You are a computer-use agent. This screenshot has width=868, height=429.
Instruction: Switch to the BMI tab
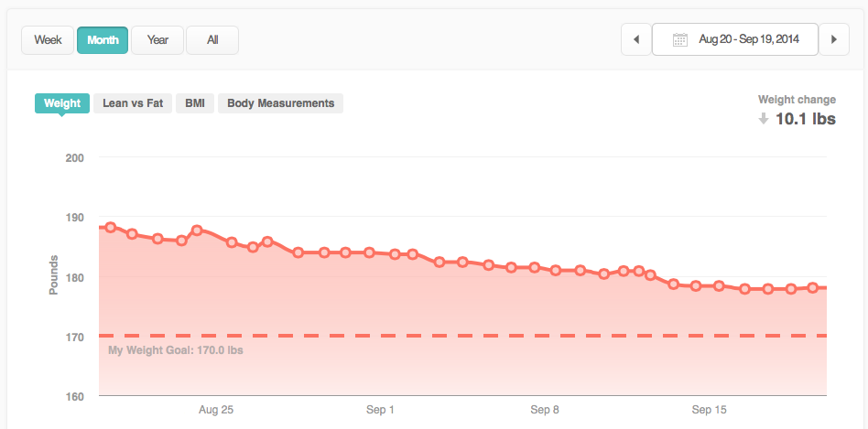(x=195, y=103)
